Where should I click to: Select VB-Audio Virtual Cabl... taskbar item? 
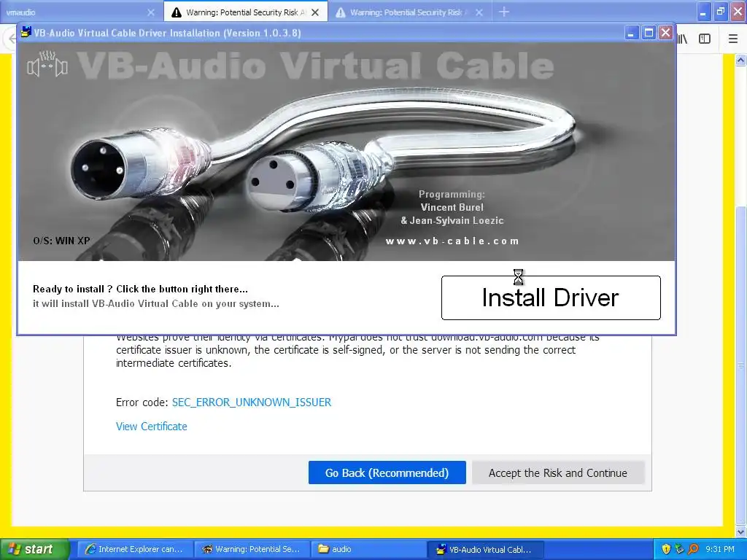click(485, 549)
